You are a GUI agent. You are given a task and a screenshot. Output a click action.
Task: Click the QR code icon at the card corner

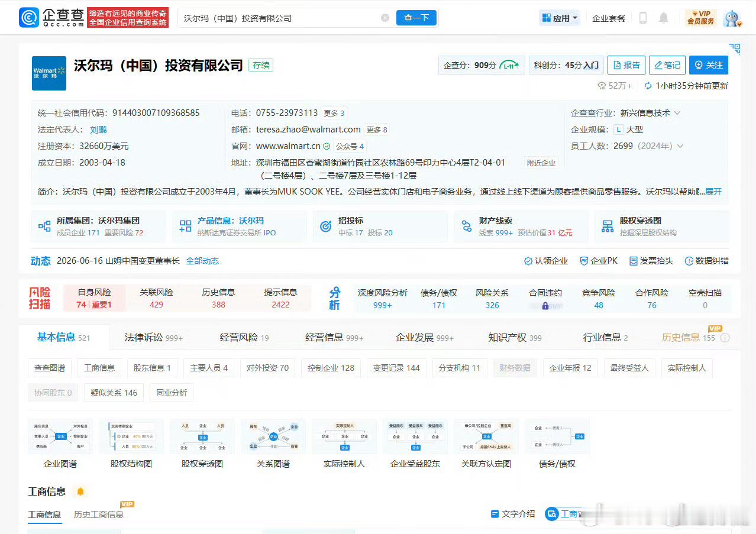[734, 48]
